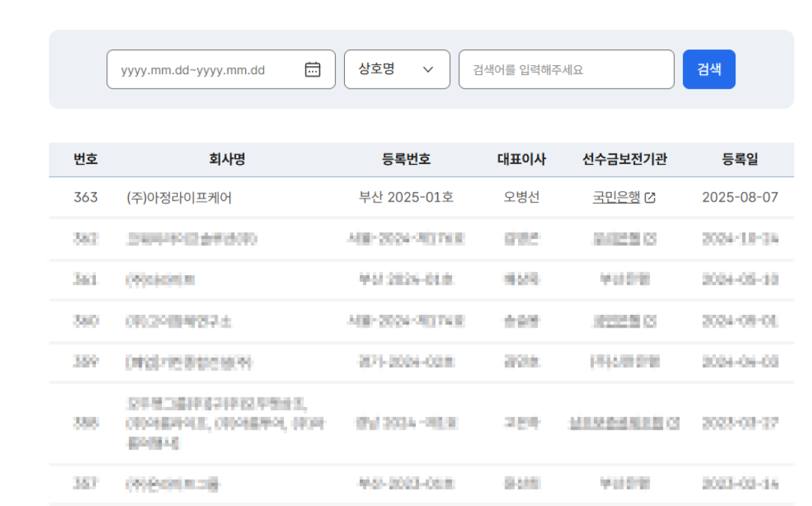Open the 국민은행 link in row 363

(x=616, y=198)
